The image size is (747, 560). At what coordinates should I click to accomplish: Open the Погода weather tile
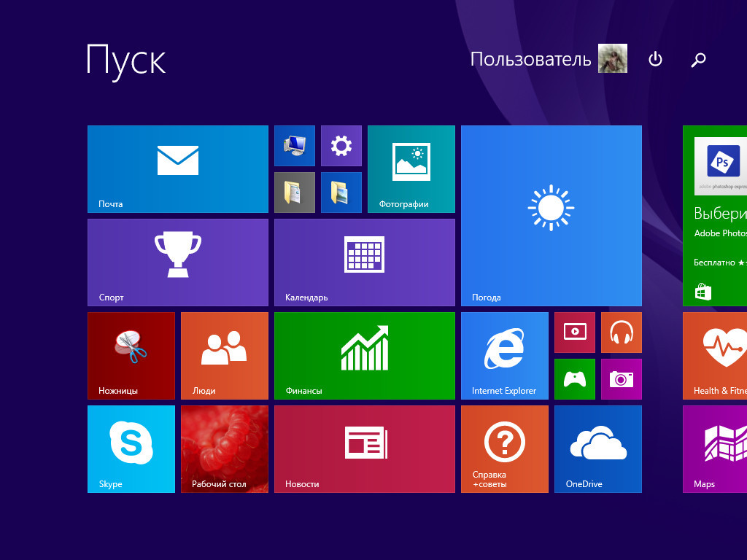click(x=551, y=215)
